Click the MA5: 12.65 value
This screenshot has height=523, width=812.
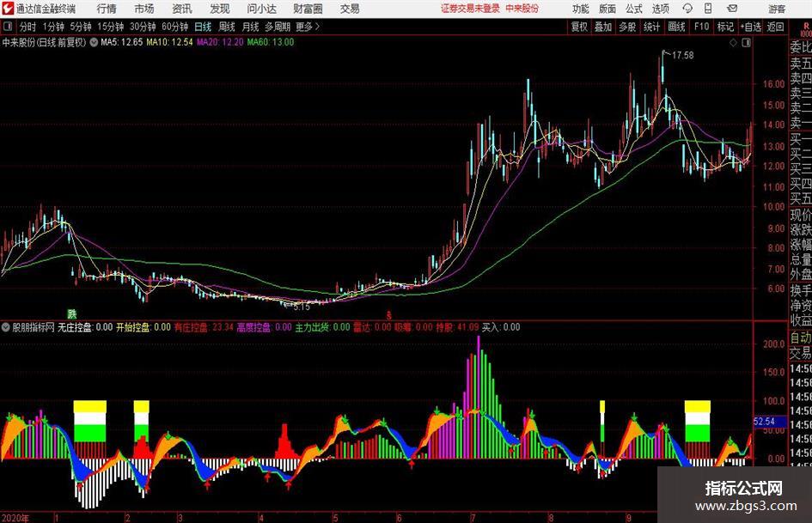coord(121,42)
